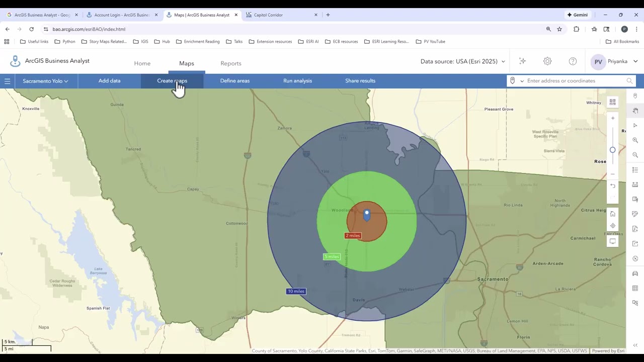Click the export share arrow icon

tap(635, 244)
